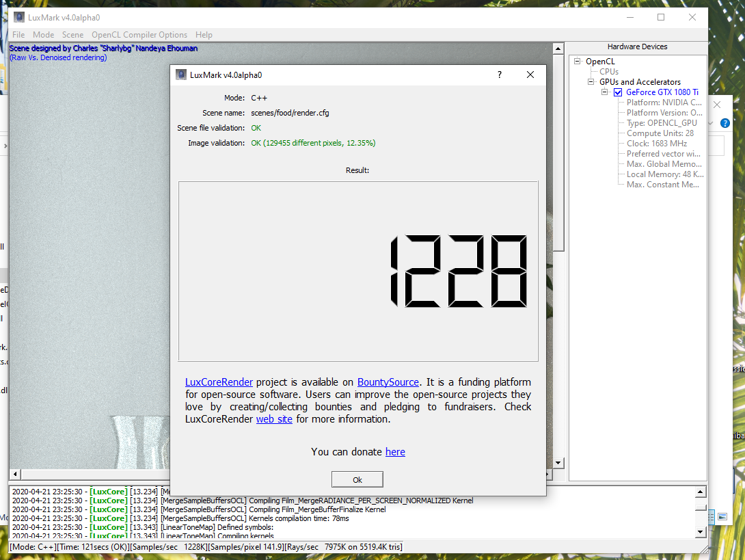Close the LuxMark result dialog
The width and height of the screenshot is (745, 560).
tap(530, 75)
